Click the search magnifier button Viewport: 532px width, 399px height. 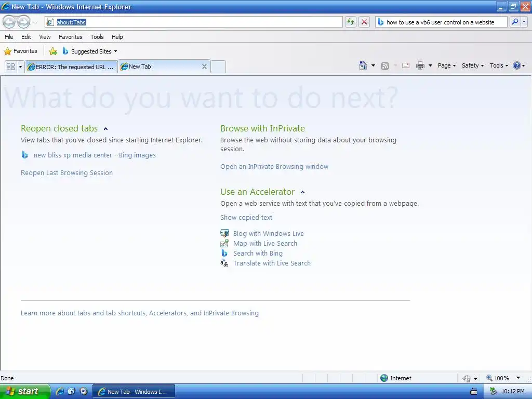click(x=515, y=22)
